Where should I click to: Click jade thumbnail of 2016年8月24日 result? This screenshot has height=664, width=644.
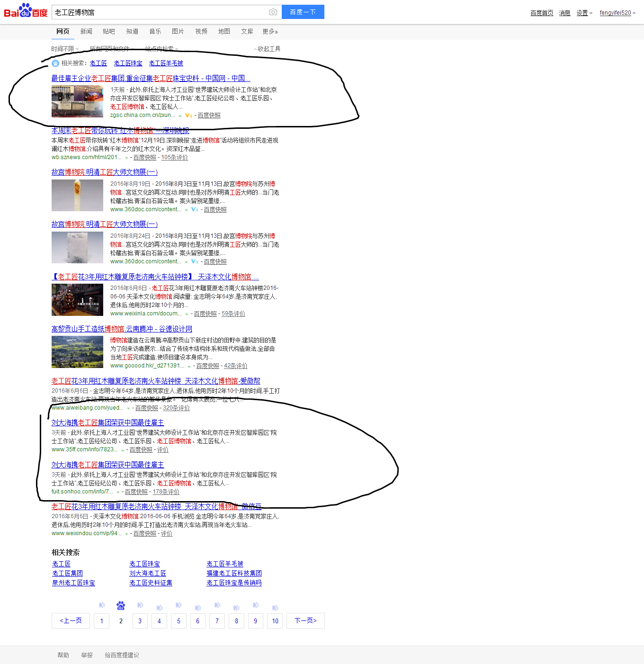(x=77, y=247)
